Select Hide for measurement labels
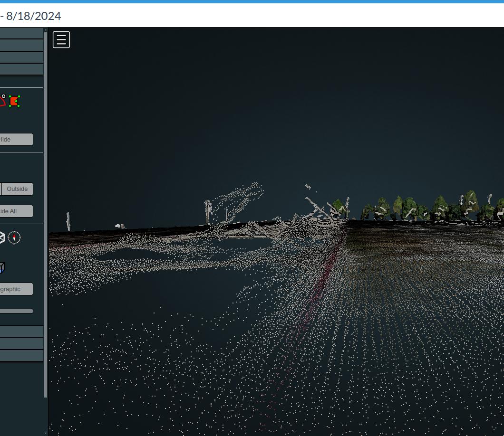The height and width of the screenshot is (436, 504). (x=16, y=139)
